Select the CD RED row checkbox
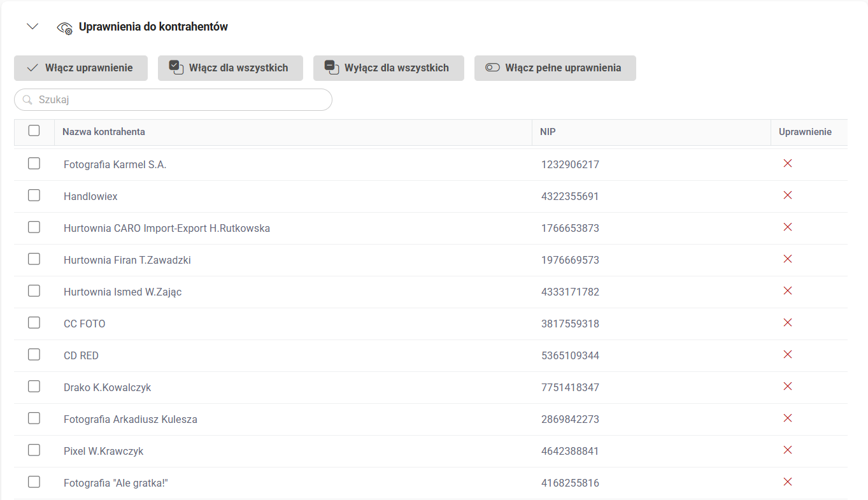Screen dimensions: 868x500 tap(34, 355)
